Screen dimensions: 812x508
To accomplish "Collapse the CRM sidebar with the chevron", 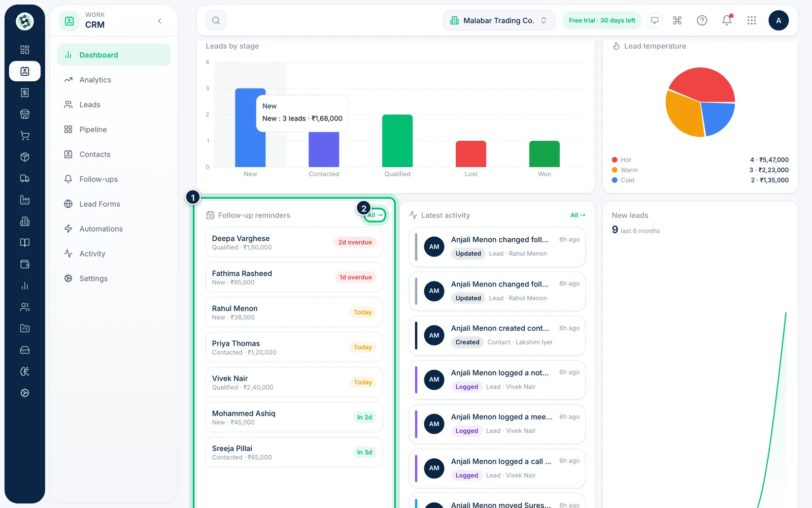I will (160, 21).
